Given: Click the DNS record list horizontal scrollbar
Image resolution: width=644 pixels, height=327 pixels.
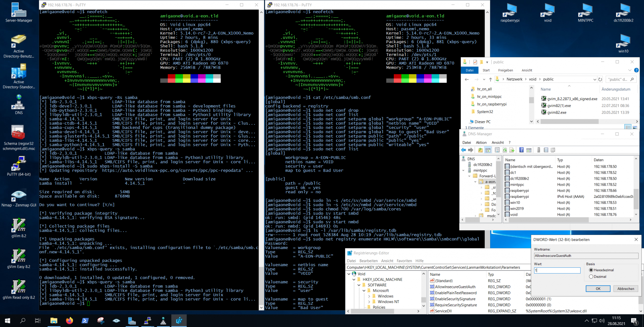Looking at the screenshot, I should click(x=568, y=220).
